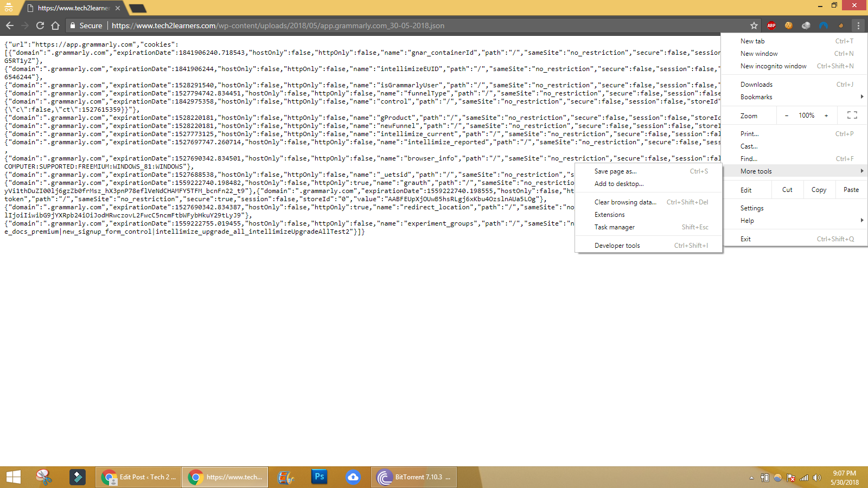Open Extensions from More tools
The image size is (868, 488).
click(x=649, y=215)
